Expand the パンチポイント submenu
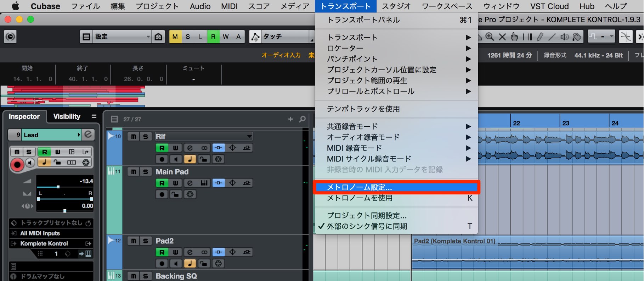This screenshot has width=644, height=281. [397, 59]
